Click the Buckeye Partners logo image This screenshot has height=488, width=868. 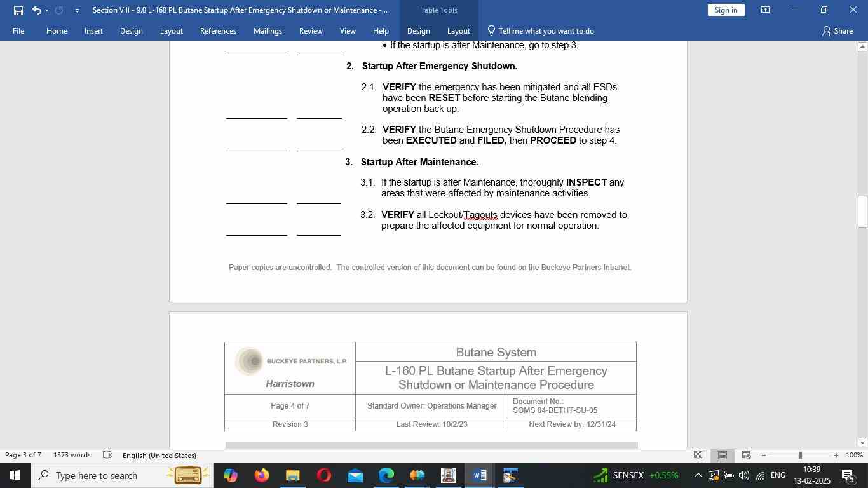coord(290,362)
